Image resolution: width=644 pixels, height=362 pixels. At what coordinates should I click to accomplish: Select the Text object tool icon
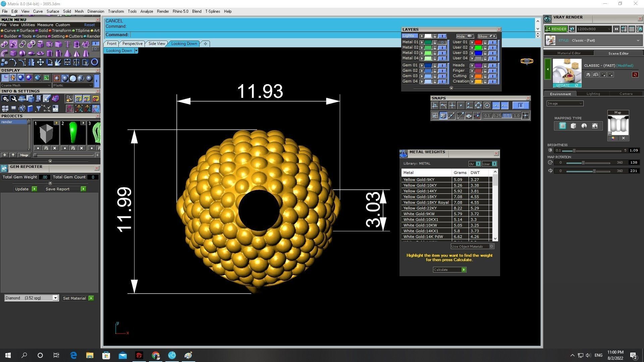tap(67, 44)
